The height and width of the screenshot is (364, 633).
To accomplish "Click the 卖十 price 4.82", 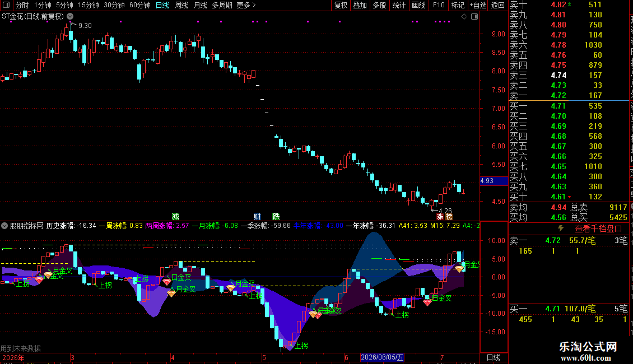I will pyautogui.click(x=558, y=5).
